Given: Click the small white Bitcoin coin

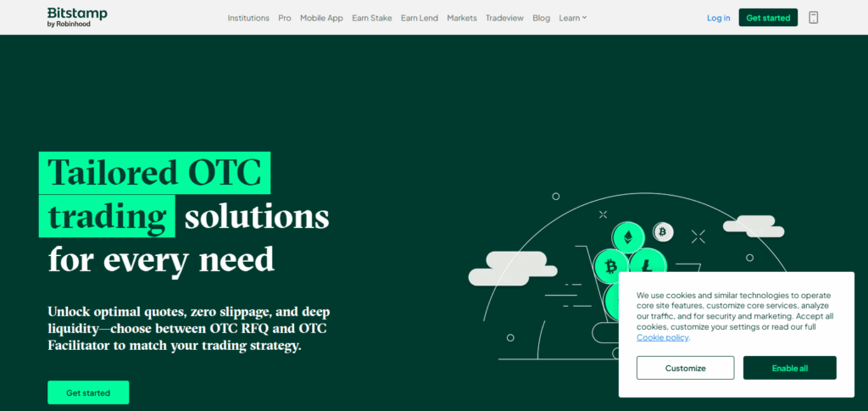Looking at the screenshot, I should [x=663, y=231].
